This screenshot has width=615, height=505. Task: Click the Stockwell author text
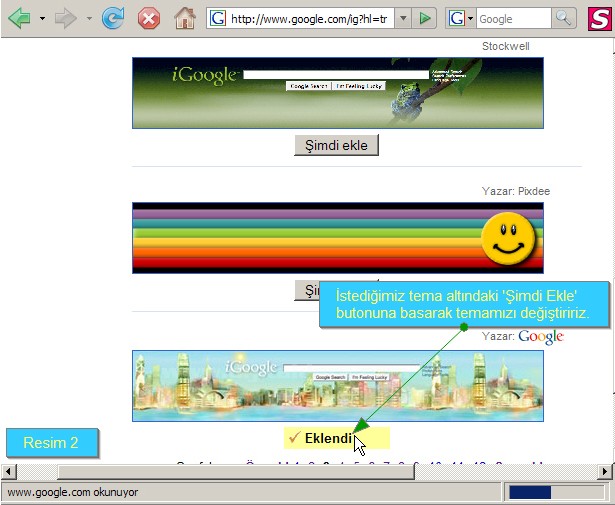(x=506, y=46)
